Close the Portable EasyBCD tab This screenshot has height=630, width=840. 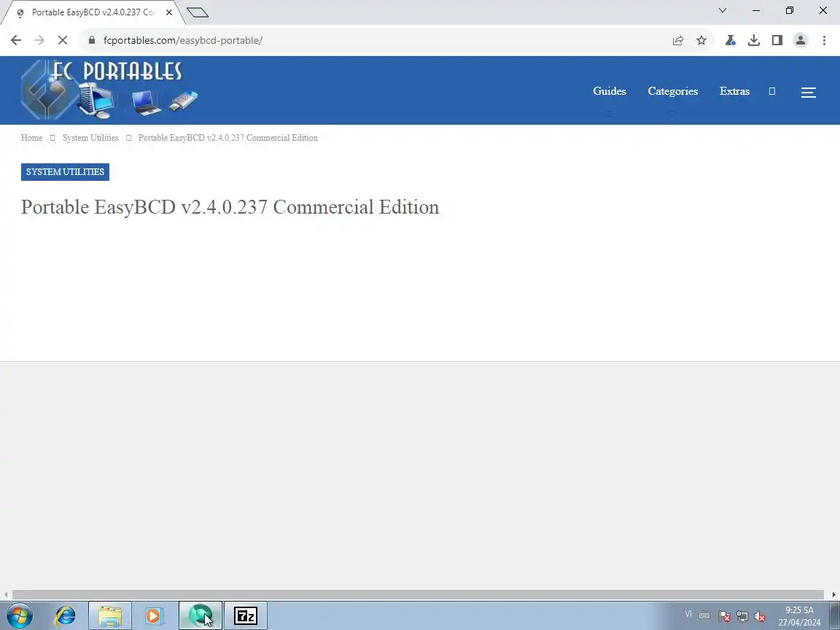click(169, 12)
